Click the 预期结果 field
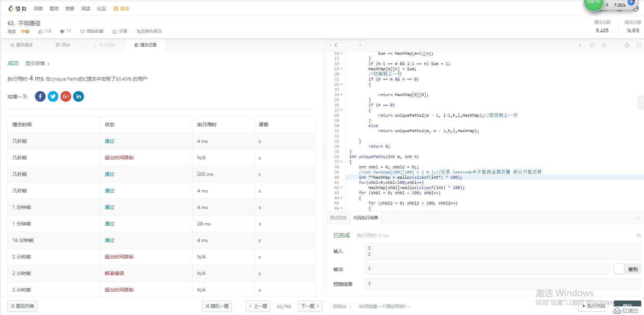The height and width of the screenshot is (315, 644). pos(502,284)
